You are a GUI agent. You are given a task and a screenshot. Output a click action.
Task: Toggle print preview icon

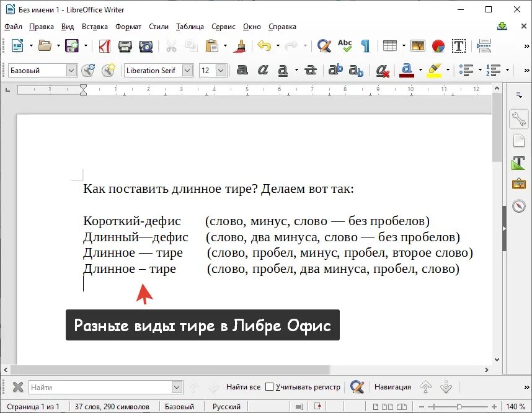[x=146, y=46]
